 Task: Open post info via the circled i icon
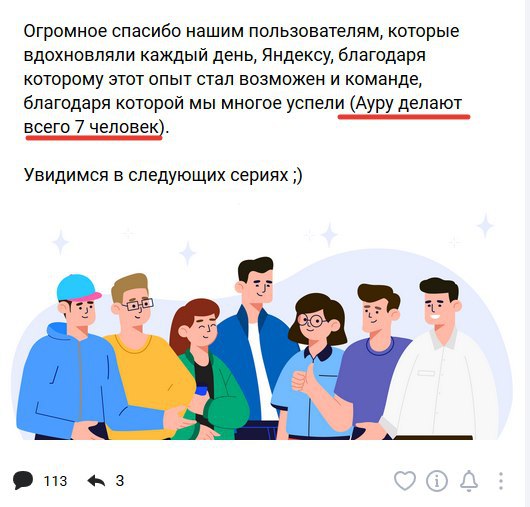click(437, 481)
